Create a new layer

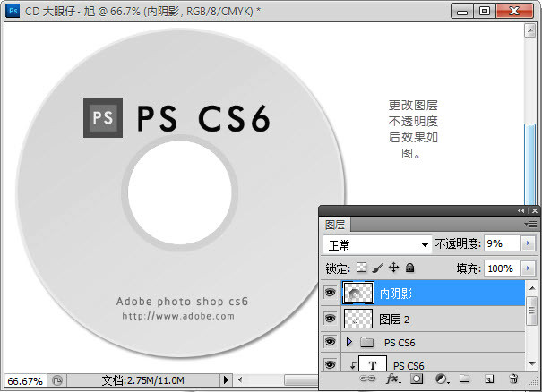click(x=489, y=379)
